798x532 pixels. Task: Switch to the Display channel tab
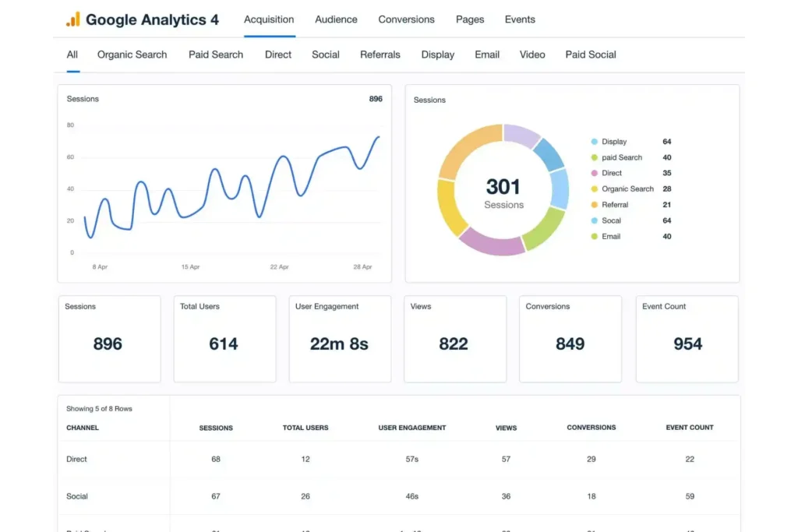[x=438, y=55]
